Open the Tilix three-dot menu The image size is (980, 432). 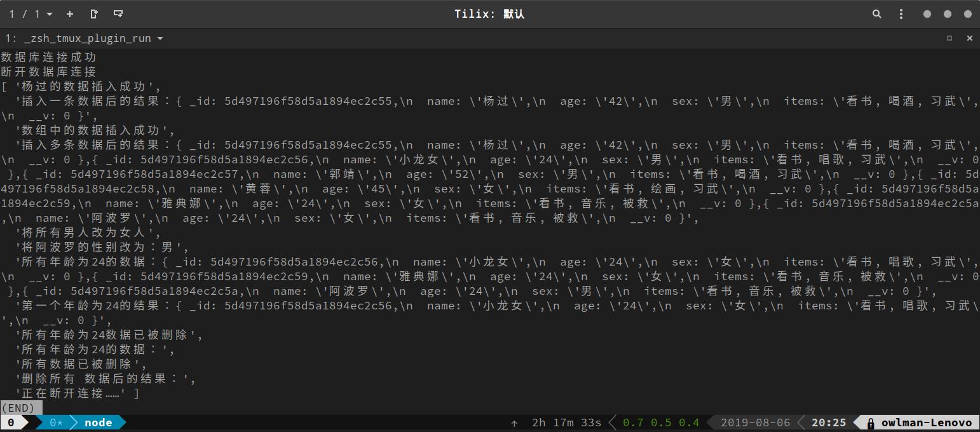pos(901,13)
